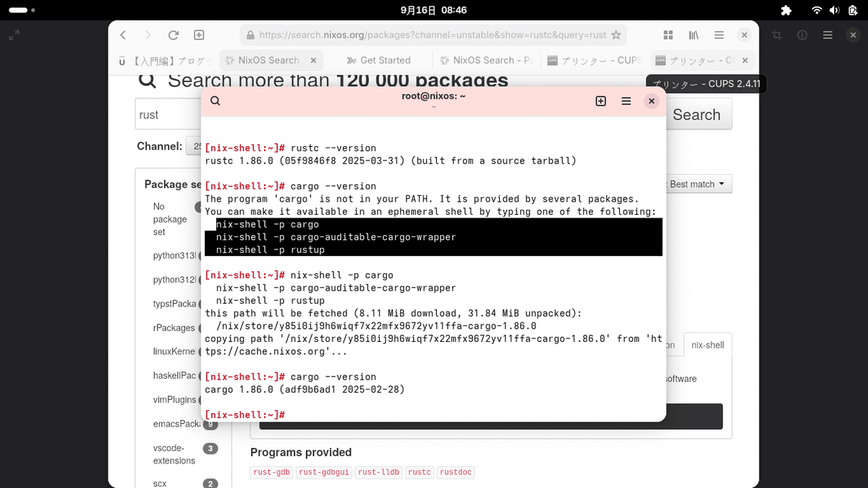Image resolution: width=868 pixels, height=488 pixels.
Task: Bookmark the page via the address bar star
Action: point(616,34)
